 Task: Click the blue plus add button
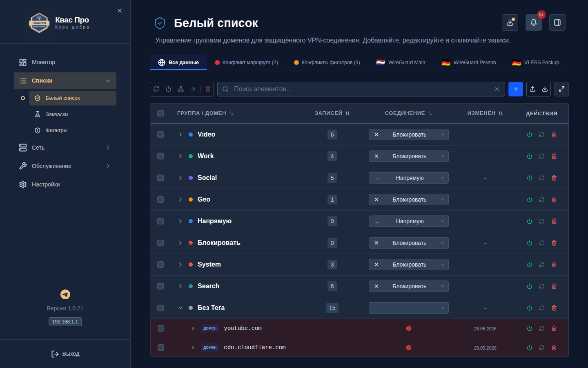pos(516,89)
